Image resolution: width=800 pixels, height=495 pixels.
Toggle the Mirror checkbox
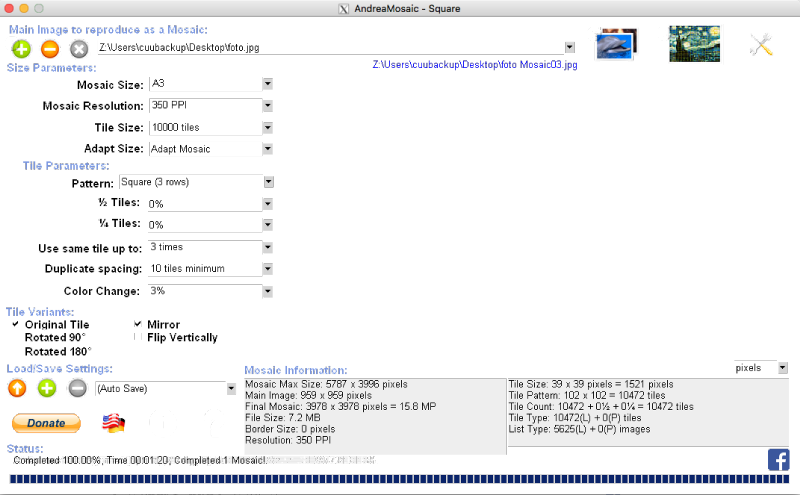138,324
